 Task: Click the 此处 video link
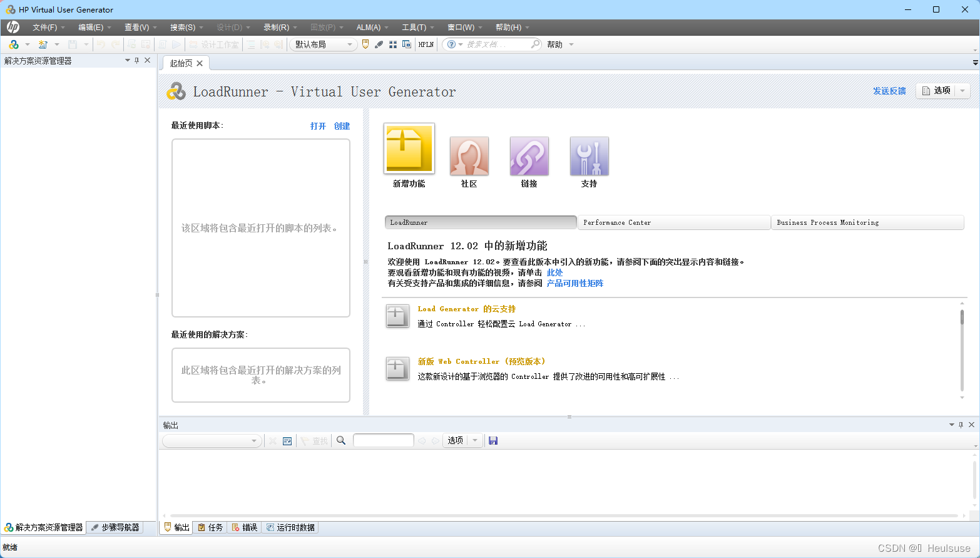click(x=554, y=272)
